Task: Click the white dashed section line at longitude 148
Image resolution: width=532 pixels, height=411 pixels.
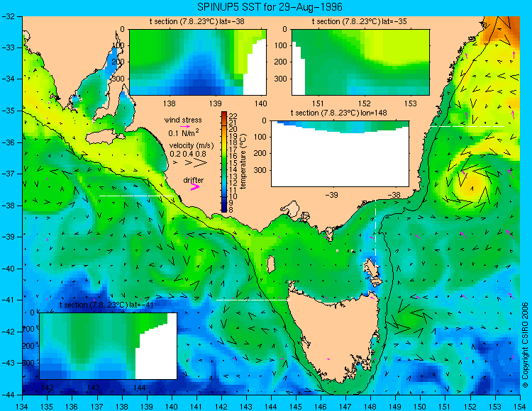Action: (x=375, y=233)
